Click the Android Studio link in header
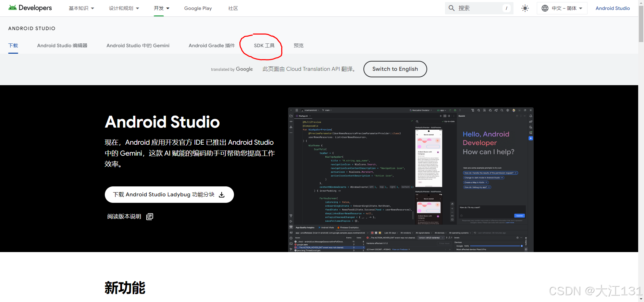Image resolution: width=644 pixels, height=302 pixels. pyautogui.click(x=612, y=8)
